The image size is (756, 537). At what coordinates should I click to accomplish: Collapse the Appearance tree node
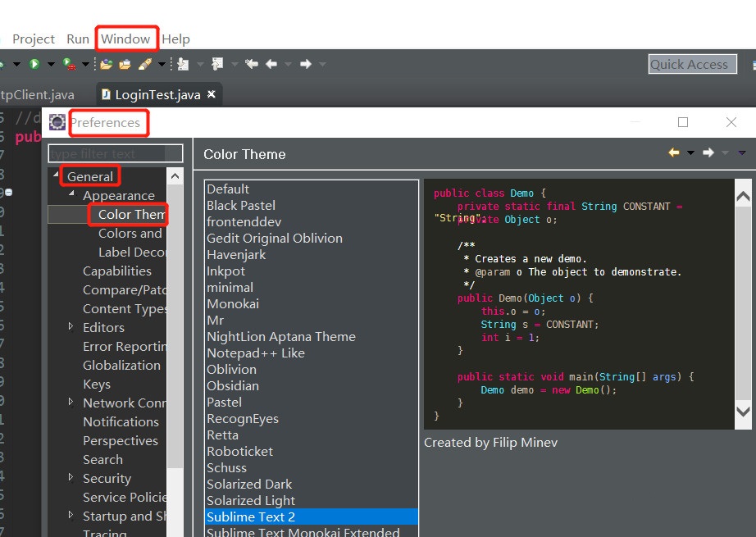[72, 193]
